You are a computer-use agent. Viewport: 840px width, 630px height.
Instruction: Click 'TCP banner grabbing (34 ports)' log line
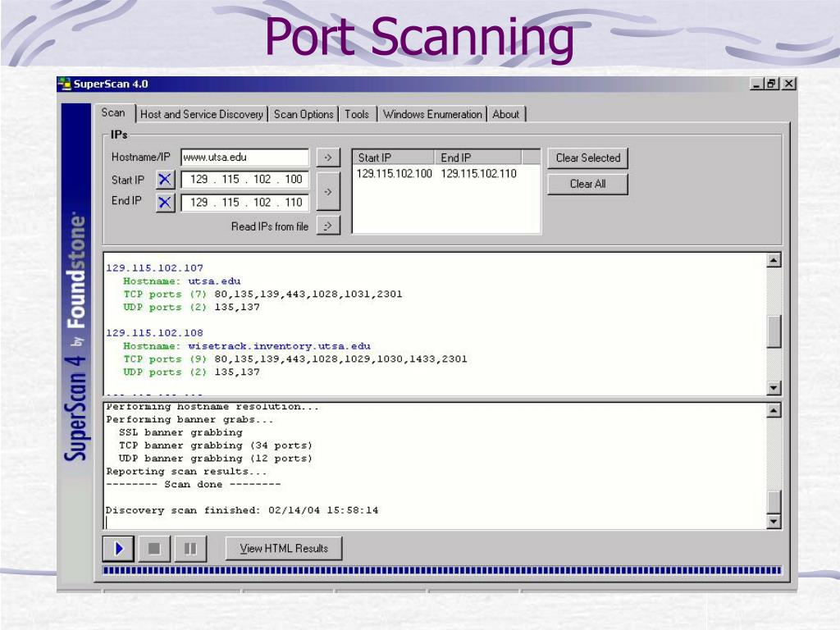(x=216, y=445)
